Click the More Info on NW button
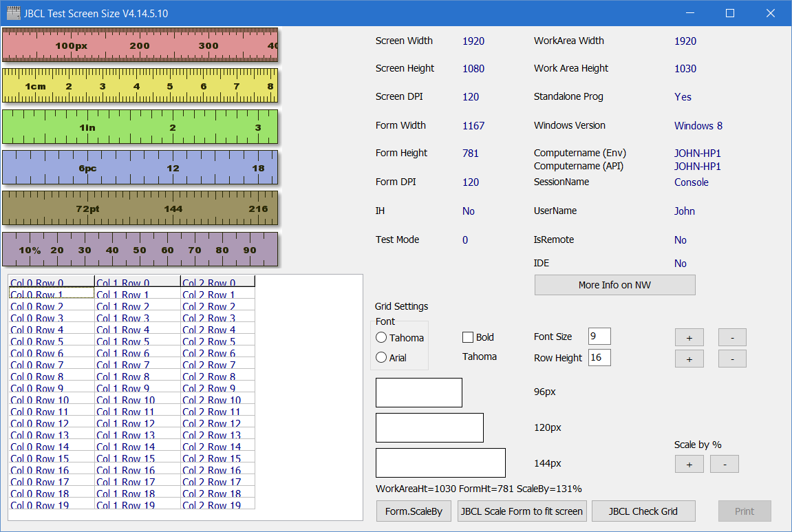792x532 pixels. 614,284
